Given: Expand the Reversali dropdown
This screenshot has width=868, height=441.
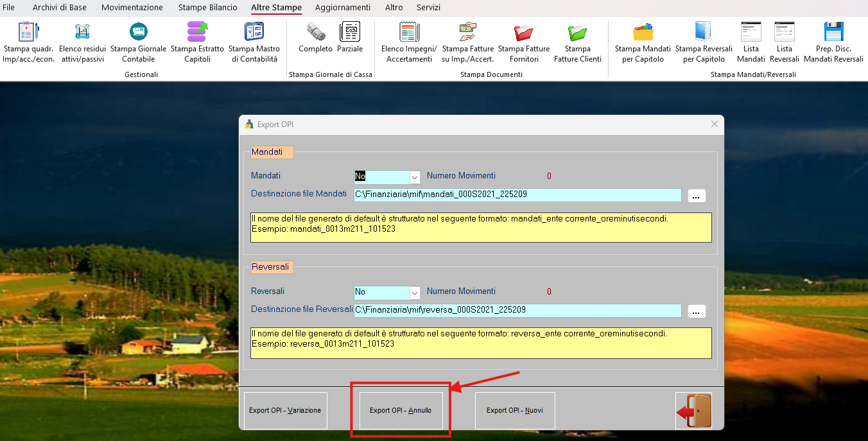Looking at the screenshot, I should [x=414, y=293].
